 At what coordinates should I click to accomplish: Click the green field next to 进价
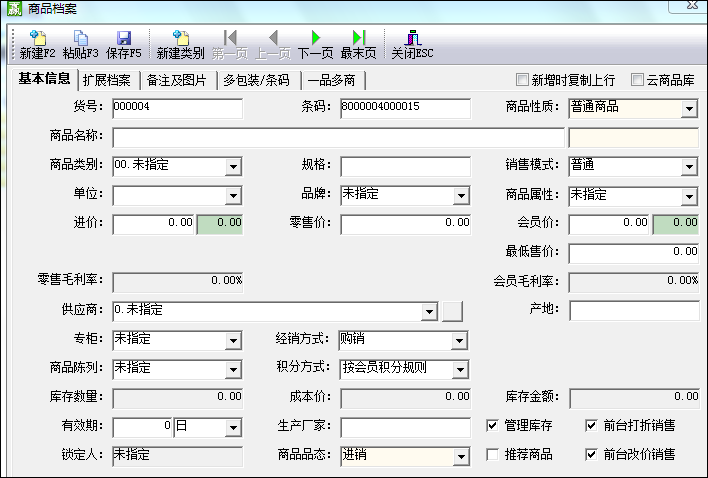click(x=220, y=224)
